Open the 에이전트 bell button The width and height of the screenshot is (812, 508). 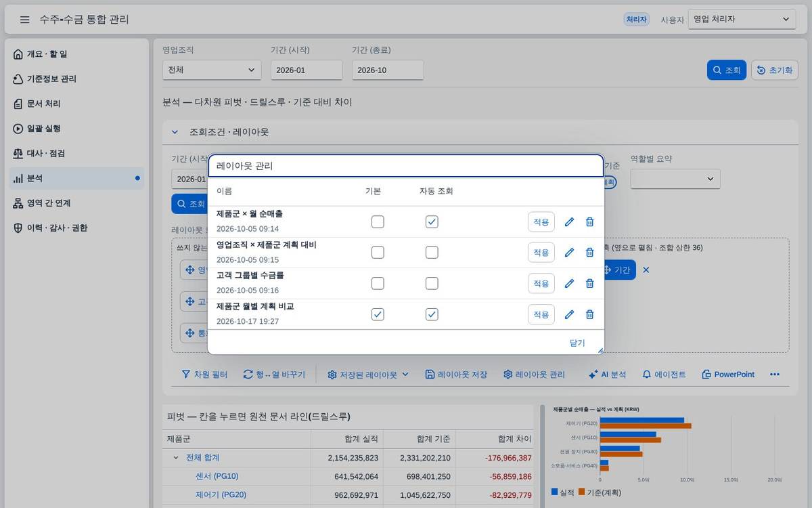click(664, 374)
